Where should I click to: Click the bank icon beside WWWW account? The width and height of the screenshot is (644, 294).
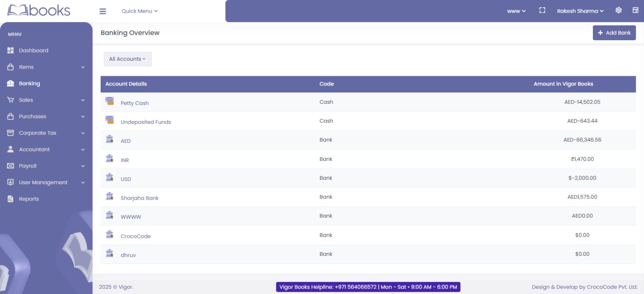point(109,215)
